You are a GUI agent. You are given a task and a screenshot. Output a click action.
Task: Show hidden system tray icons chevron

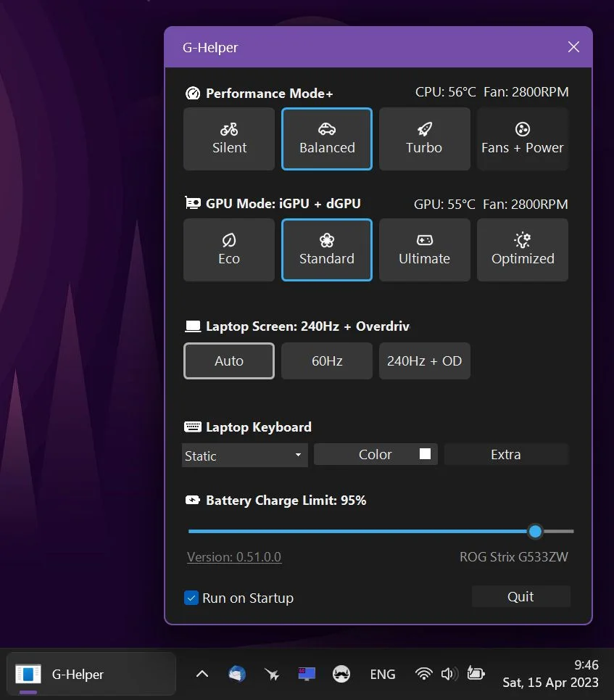(x=202, y=674)
